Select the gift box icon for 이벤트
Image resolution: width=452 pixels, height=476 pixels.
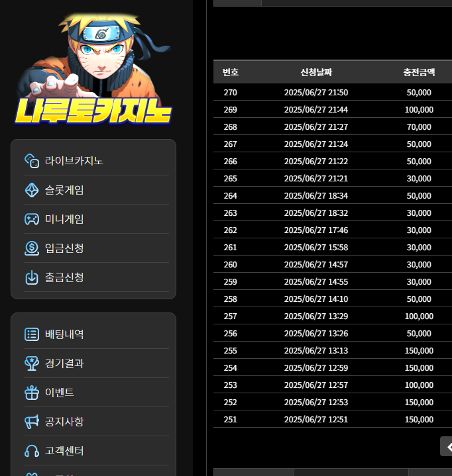[32, 393]
